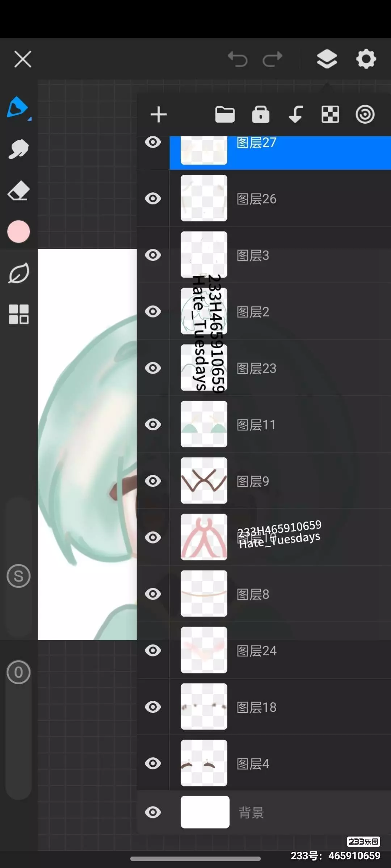Hide layer 图层9
Viewport: 391px width, 868px height.
(153, 481)
